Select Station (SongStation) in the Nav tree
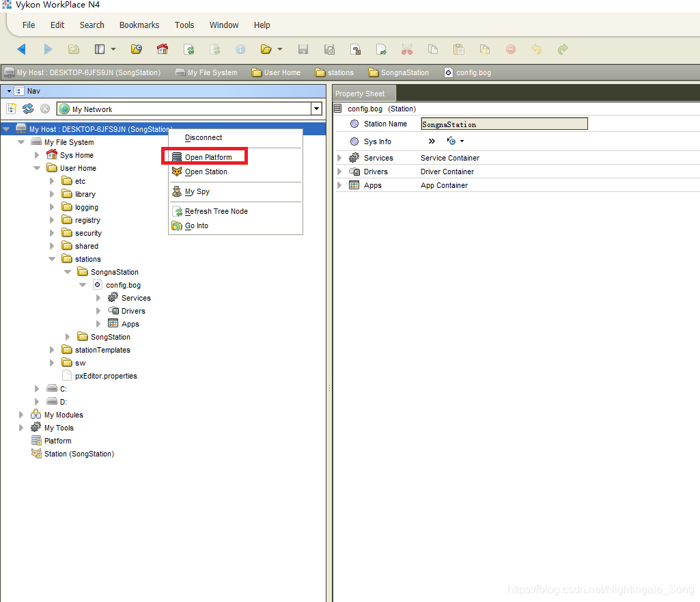This screenshot has width=700, height=602. pyautogui.click(x=79, y=454)
